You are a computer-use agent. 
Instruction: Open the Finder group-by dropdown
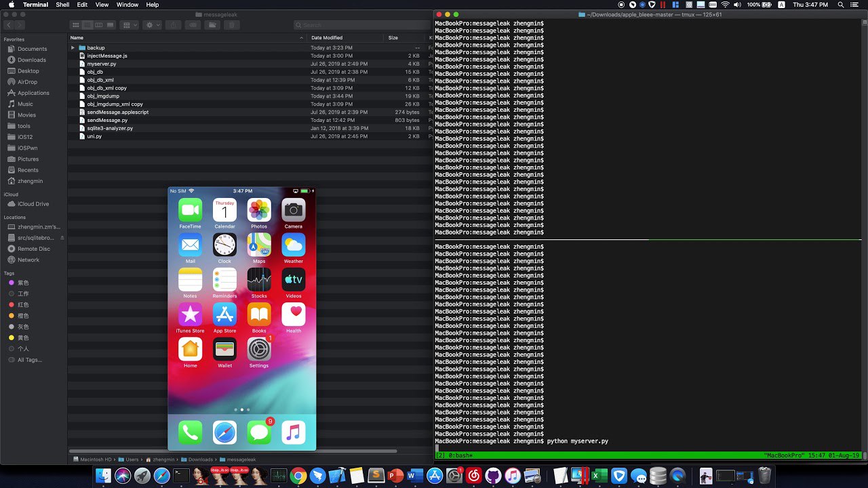coord(129,25)
